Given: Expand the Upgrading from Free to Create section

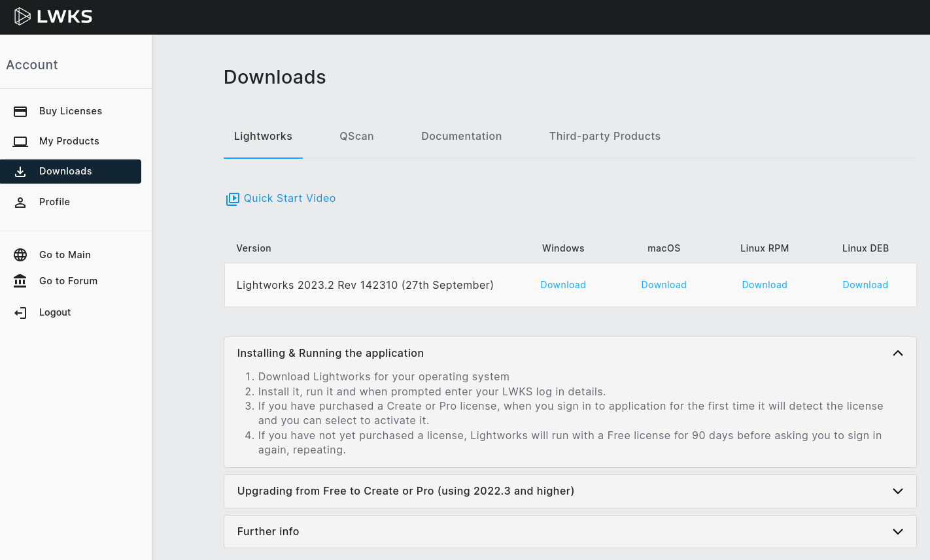Looking at the screenshot, I should point(897,491).
